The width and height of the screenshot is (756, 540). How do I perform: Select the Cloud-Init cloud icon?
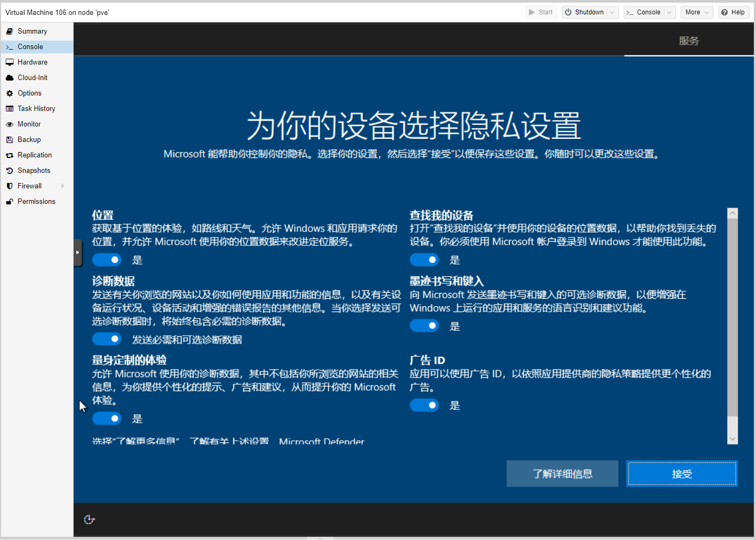pyautogui.click(x=10, y=78)
